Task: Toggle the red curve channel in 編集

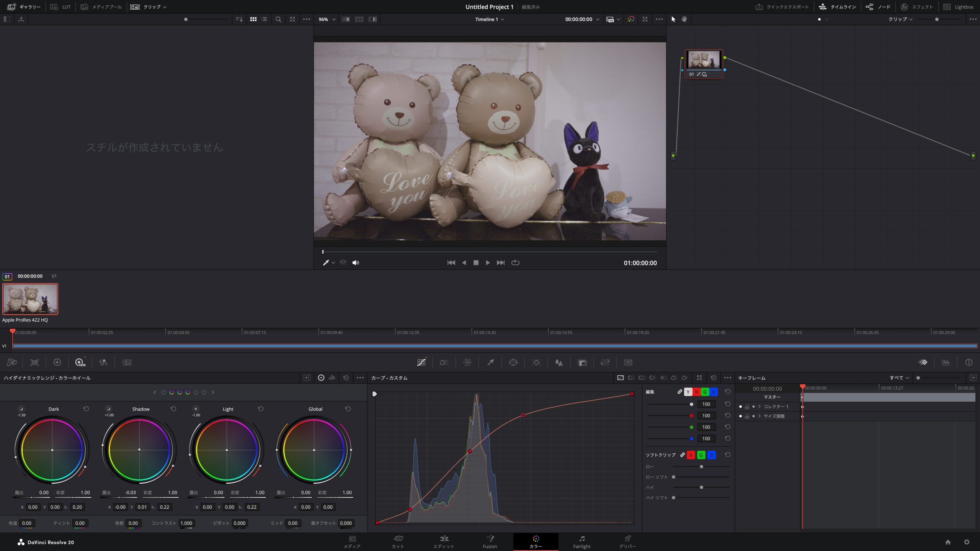Action: (x=696, y=392)
